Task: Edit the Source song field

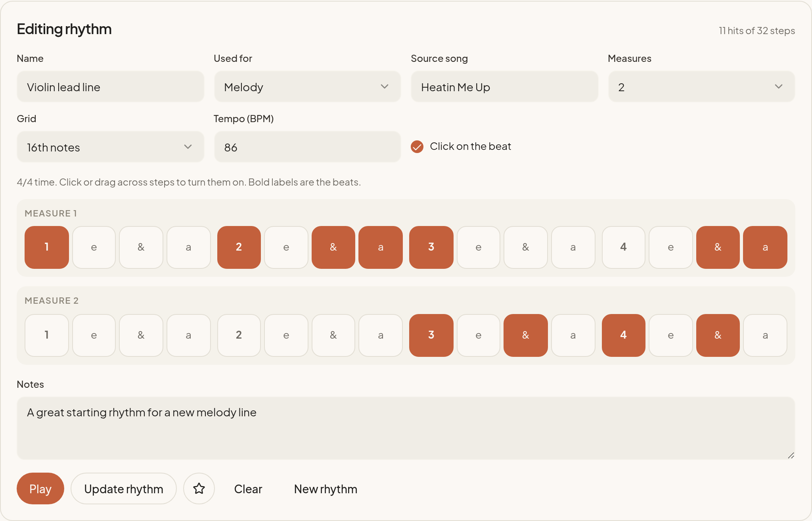Action: [504, 87]
